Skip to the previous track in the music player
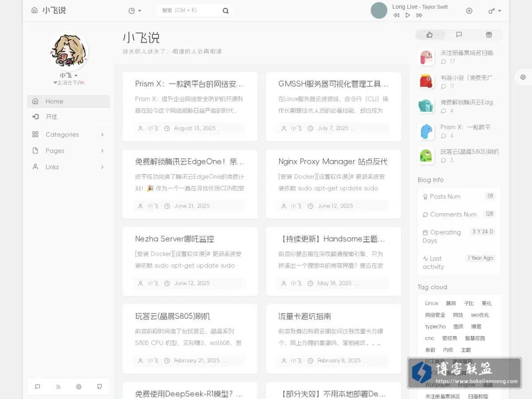The width and height of the screenshot is (532, 399). [x=396, y=16]
